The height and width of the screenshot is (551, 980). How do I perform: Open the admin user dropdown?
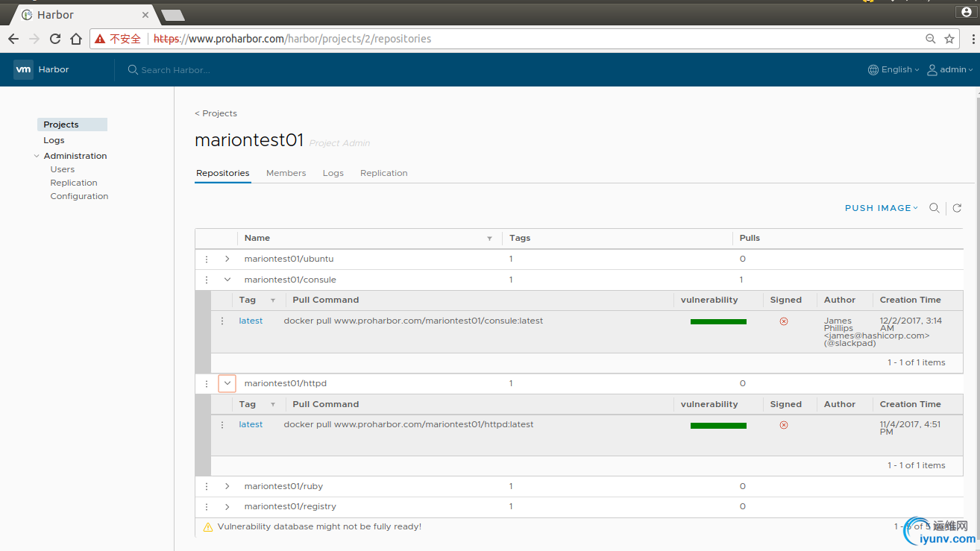[x=950, y=69]
